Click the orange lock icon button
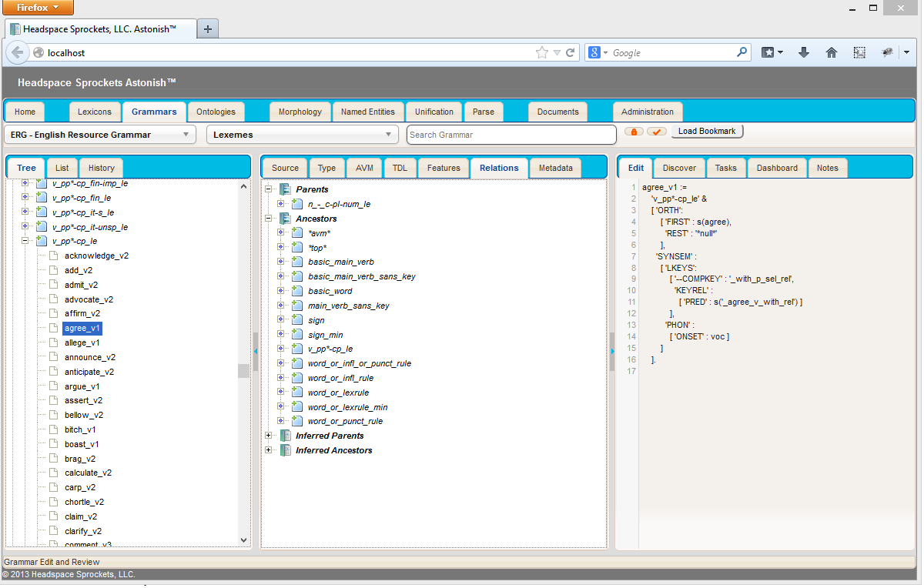924x588 pixels. pyautogui.click(x=634, y=132)
